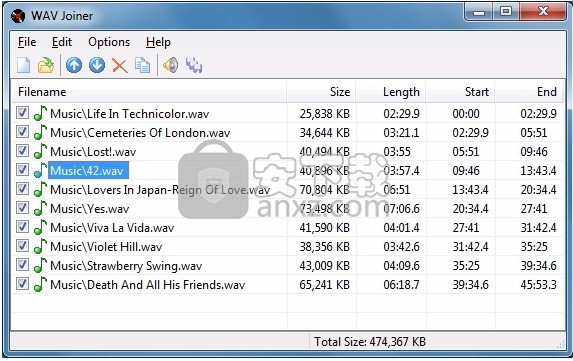Select Music\Life In Technicolor.wav filename
The image size is (573, 361).
[130, 114]
